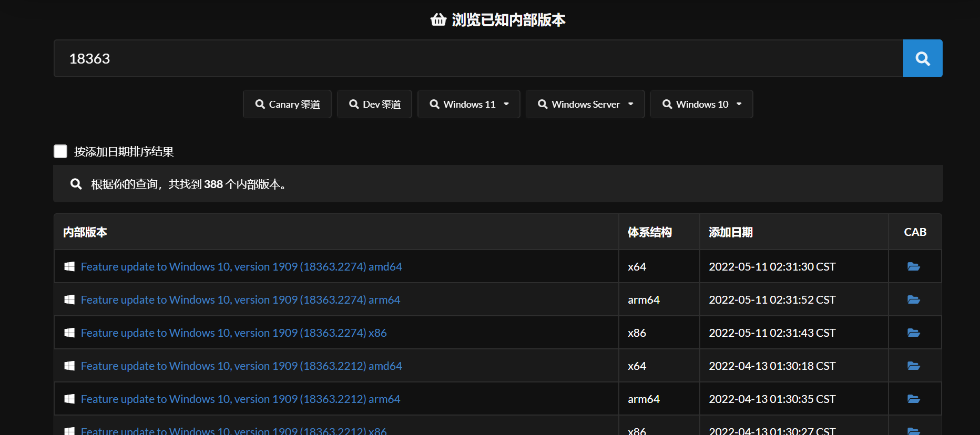Viewport: 980px width, 435px height.
Task: Open CAB folder for 18363.2274 amd64
Action: click(914, 267)
